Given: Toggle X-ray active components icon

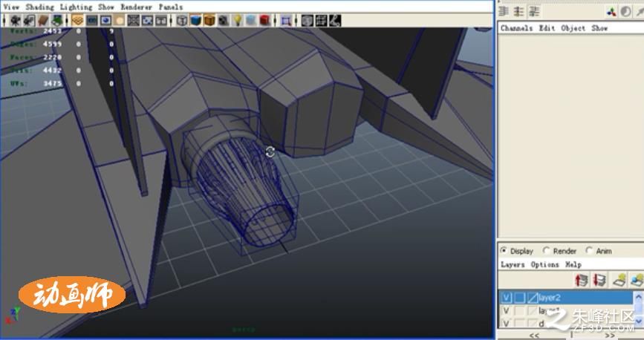Looking at the screenshot, I should 321,20.
